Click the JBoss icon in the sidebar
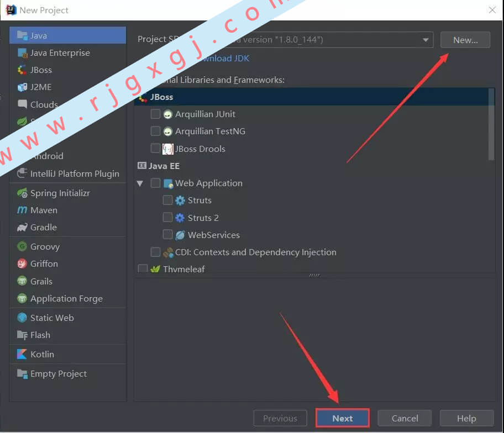The height and width of the screenshot is (433, 504). click(22, 70)
